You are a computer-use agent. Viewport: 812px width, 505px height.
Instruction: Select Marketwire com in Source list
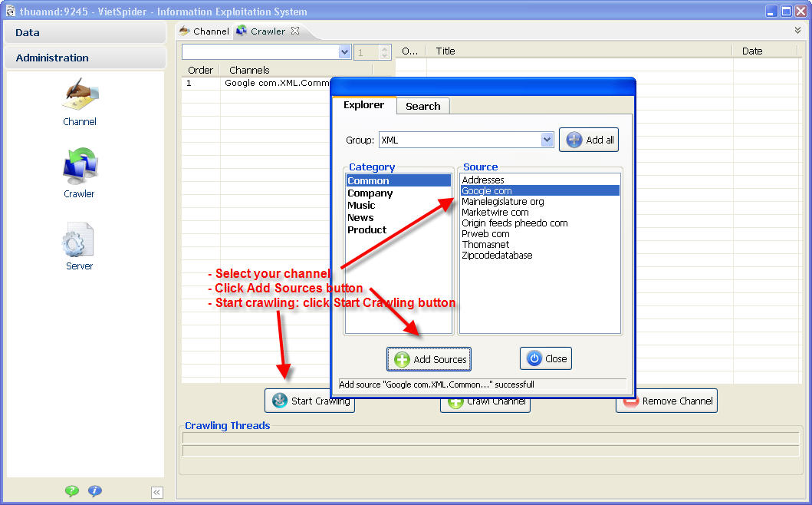coord(495,213)
